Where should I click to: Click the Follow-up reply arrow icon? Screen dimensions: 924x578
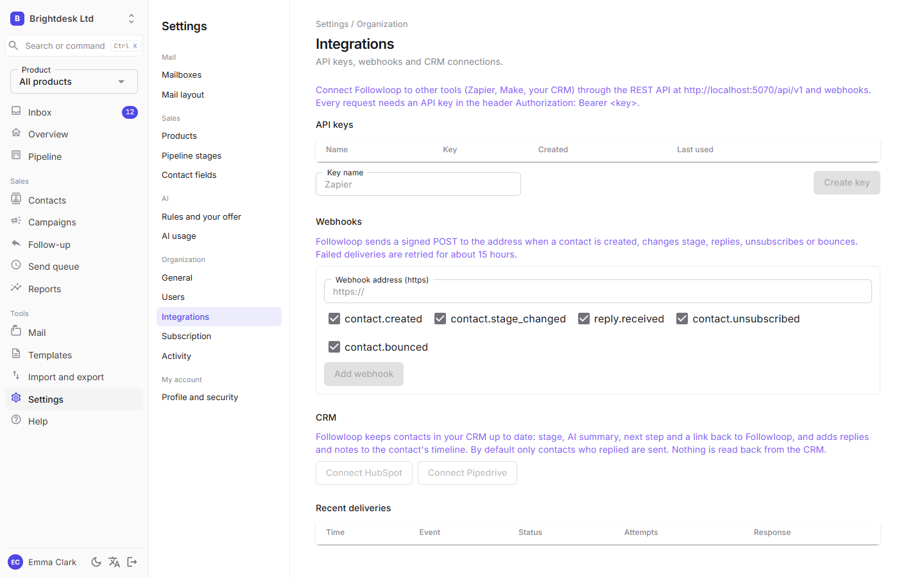pyautogui.click(x=16, y=243)
